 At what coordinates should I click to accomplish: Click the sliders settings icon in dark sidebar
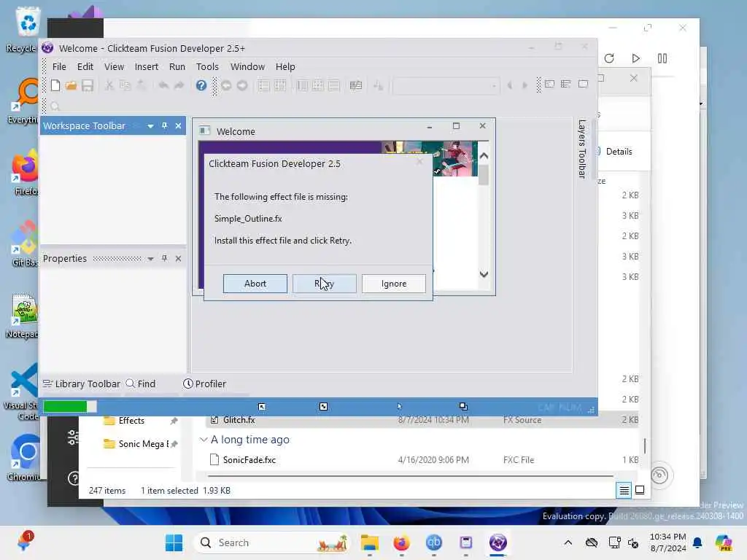click(x=72, y=437)
